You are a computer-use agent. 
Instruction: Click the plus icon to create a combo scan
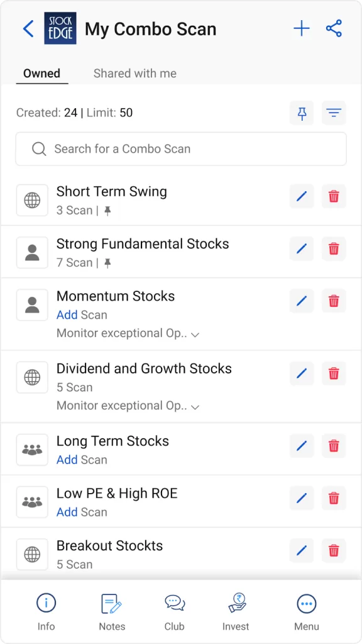pyautogui.click(x=301, y=28)
